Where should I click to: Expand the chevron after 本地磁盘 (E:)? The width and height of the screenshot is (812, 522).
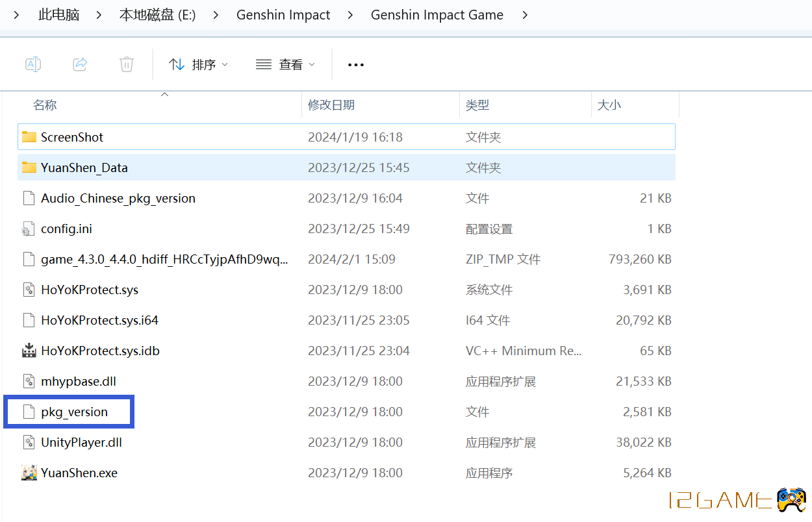click(216, 15)
